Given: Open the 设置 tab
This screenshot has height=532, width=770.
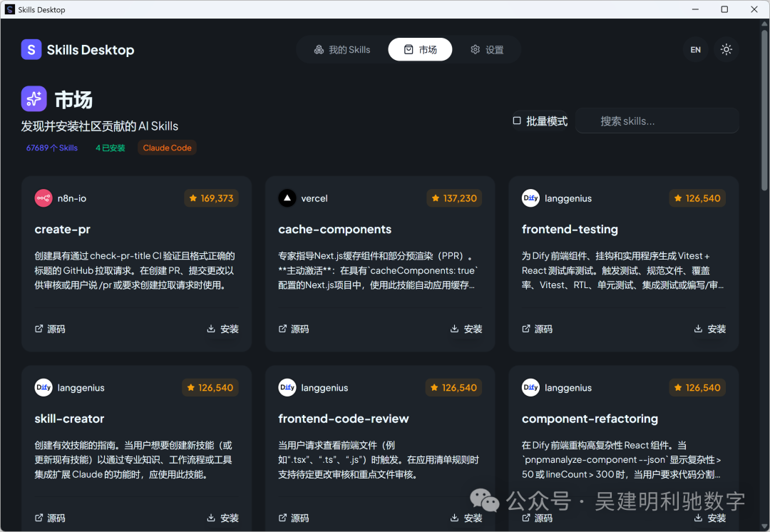Looking at the screenshot, I should [488, 49].
